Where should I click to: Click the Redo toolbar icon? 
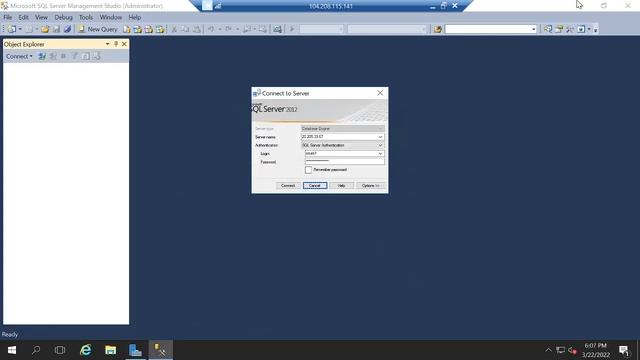tap(229, 29)
